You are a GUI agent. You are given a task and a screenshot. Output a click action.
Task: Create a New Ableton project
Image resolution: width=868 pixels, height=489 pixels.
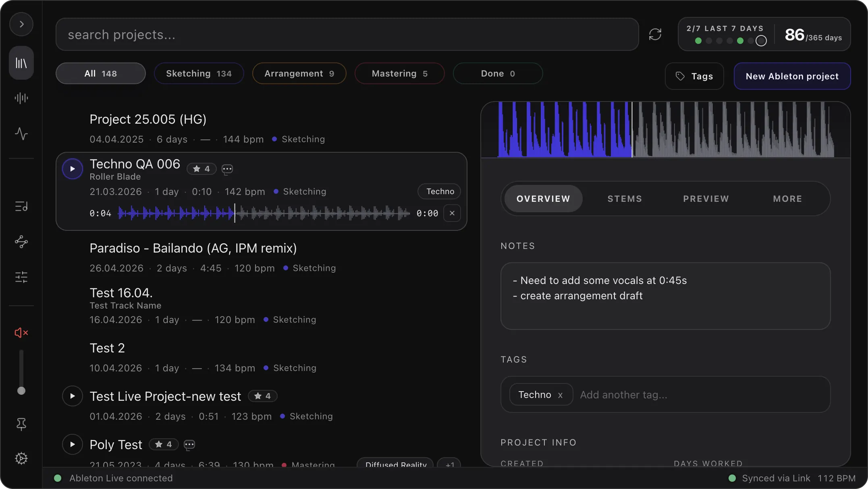(x=792, y=76)
